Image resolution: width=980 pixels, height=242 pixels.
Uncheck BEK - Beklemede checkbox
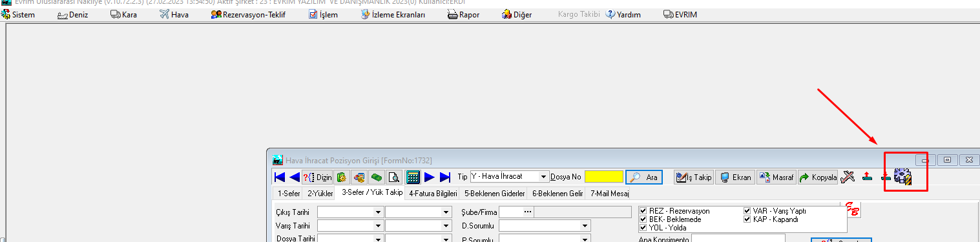[x=643, y=219]
